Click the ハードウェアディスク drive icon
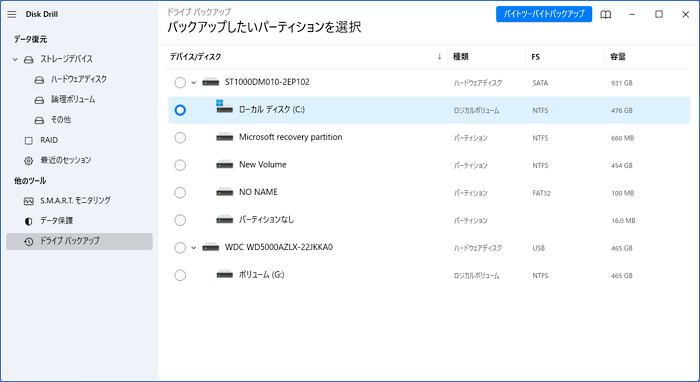700x382 pixels. [39, 80]
